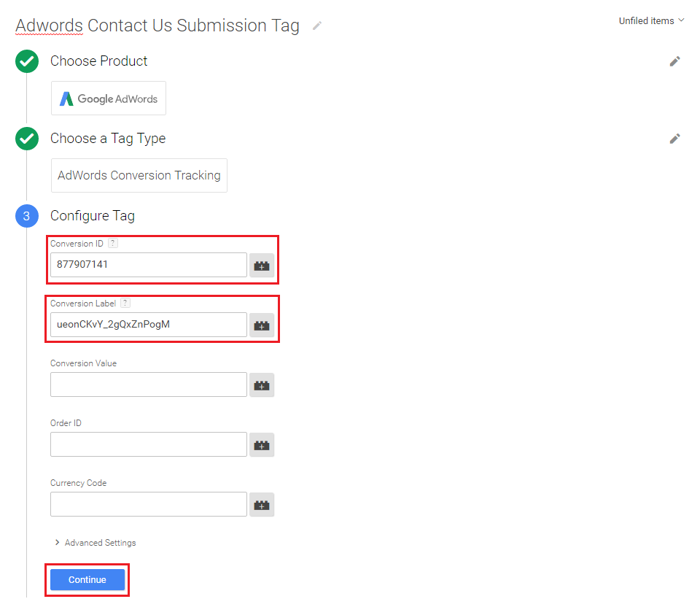Edit tag name using pencil icon

[316, 26]
